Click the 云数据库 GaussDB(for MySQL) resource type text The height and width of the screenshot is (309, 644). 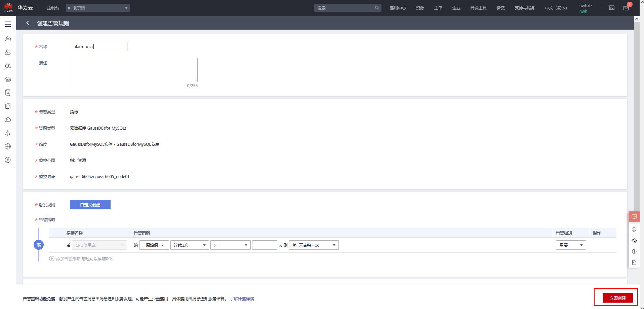point(98,128)
